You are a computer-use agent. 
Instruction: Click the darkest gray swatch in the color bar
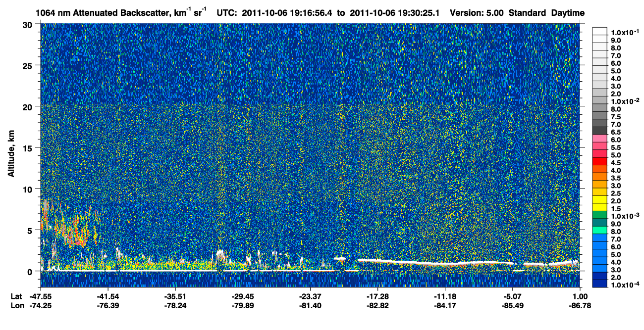click(x=600, y=131)
